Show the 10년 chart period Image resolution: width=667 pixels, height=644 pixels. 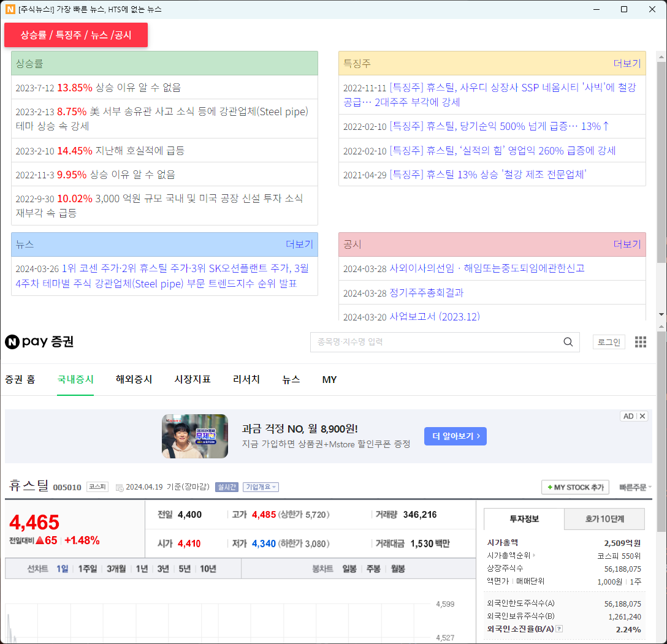pos(208,569)
